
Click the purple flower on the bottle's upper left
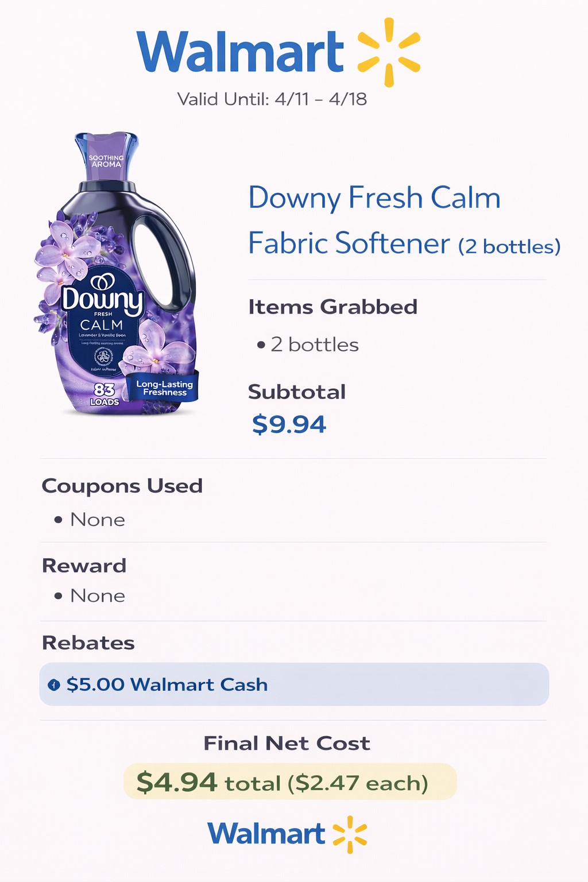pyautogui.click(x=64, y=244)
